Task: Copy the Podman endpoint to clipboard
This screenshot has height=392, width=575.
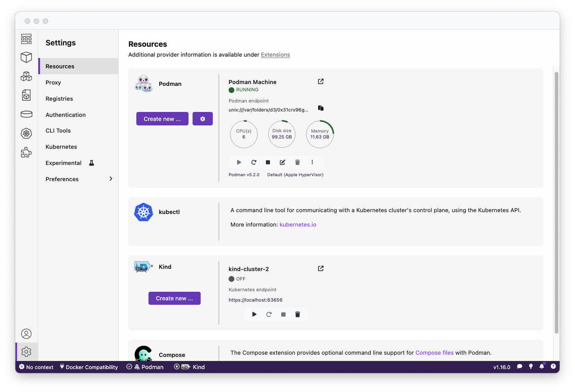Action: pyautogui.click(x=321, y=108)
